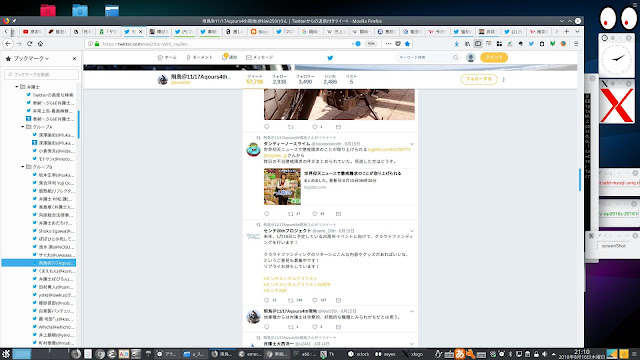The height and width of the screenshot is (360, 640).
Task: Open the list-all-tabs dropdown arrow in the tab strip
Action: 577,31
